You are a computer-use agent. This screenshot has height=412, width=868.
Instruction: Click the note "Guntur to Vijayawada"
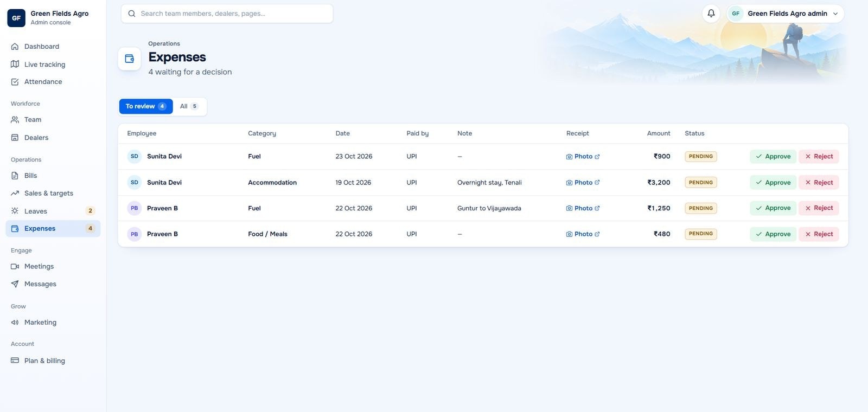[489, 208]
